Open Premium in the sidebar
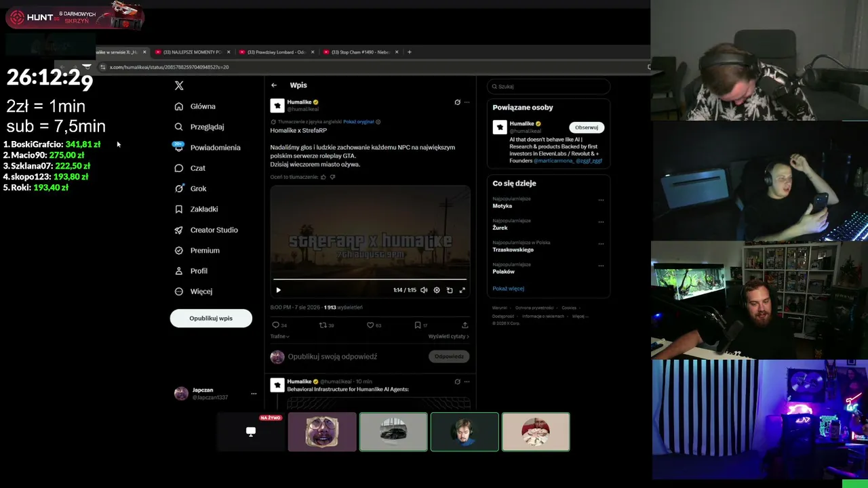This screenshot has width=868, height=488. click(197, 250)
